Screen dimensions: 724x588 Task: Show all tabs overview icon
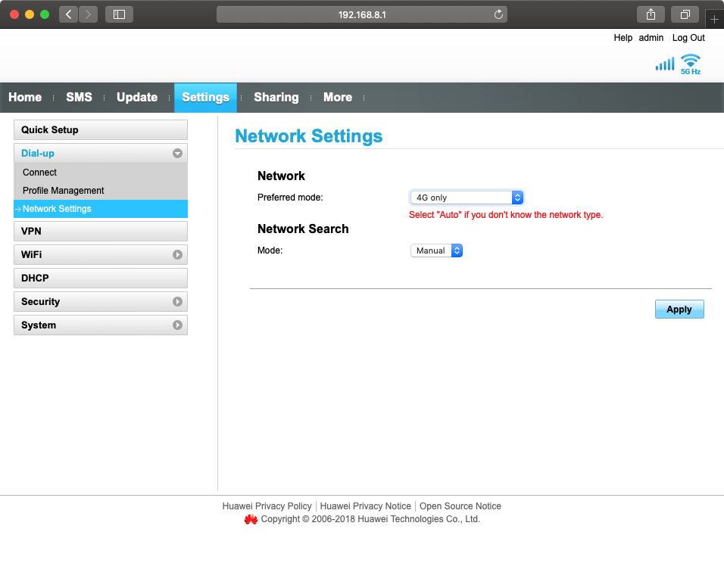pos(685,14)
